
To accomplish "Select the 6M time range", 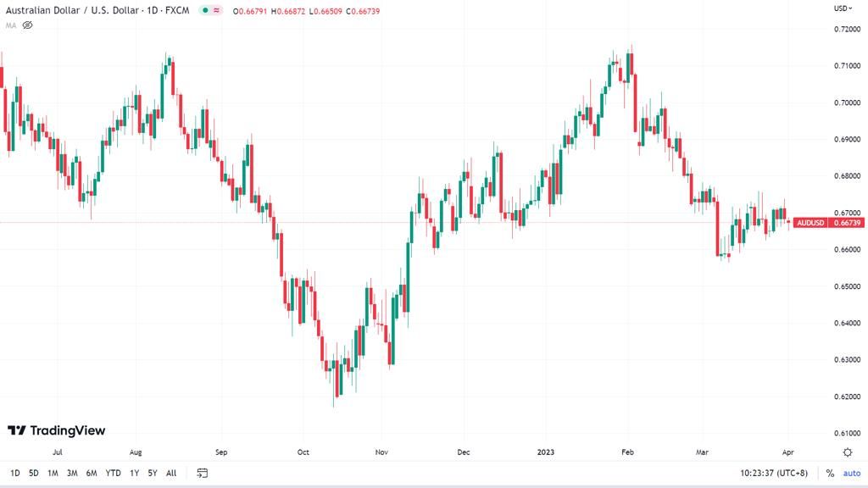I will (92, 473).
